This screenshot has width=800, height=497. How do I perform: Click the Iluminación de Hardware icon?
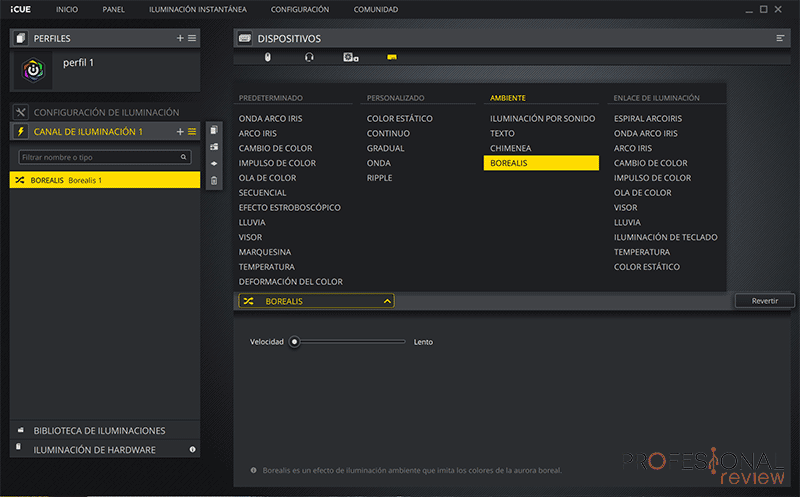tap(19, 447)
